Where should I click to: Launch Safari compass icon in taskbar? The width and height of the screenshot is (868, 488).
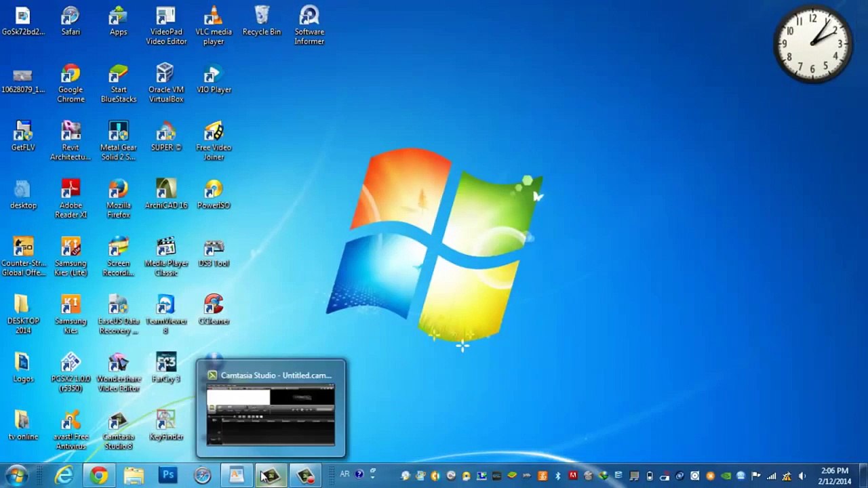202,476
